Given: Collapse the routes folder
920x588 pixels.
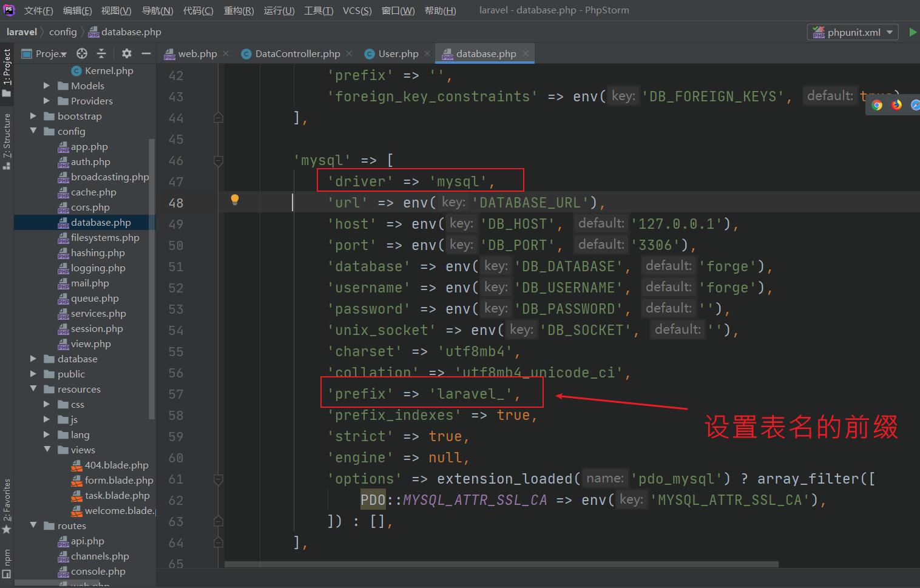Looking at the screenshot, I should [x=33, y=525].
